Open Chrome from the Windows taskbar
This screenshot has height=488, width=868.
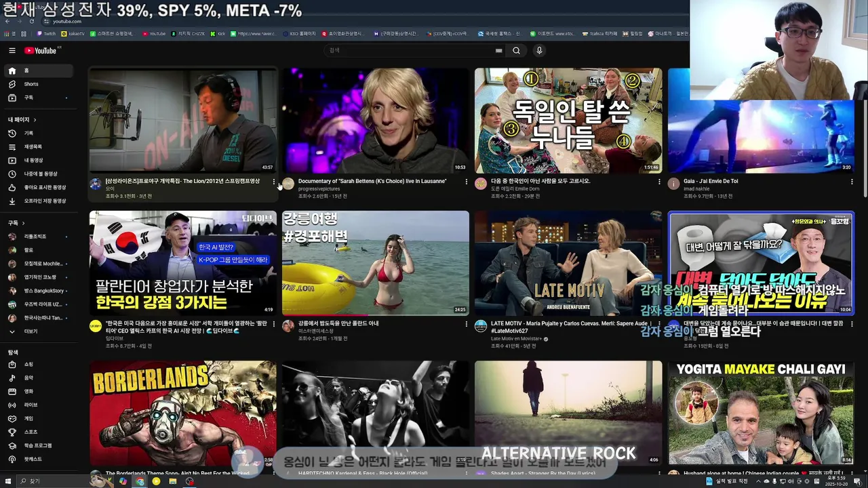pos(140,481)
